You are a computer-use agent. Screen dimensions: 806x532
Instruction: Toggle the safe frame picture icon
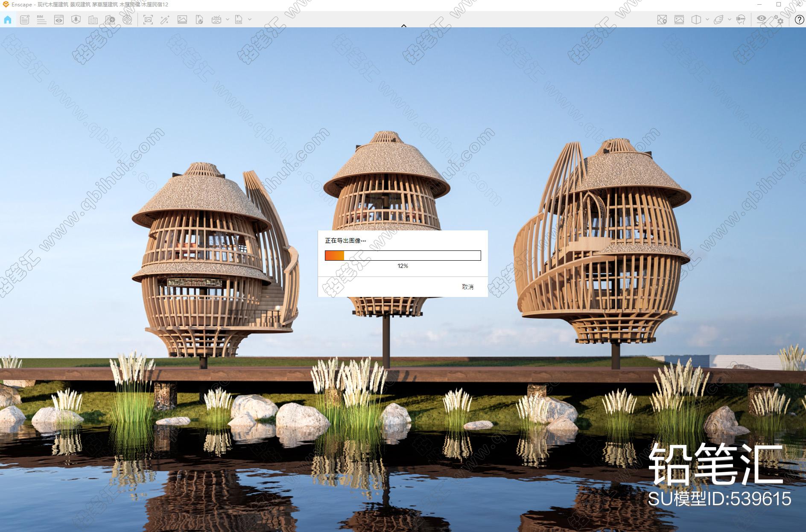[x=679, y=20]
